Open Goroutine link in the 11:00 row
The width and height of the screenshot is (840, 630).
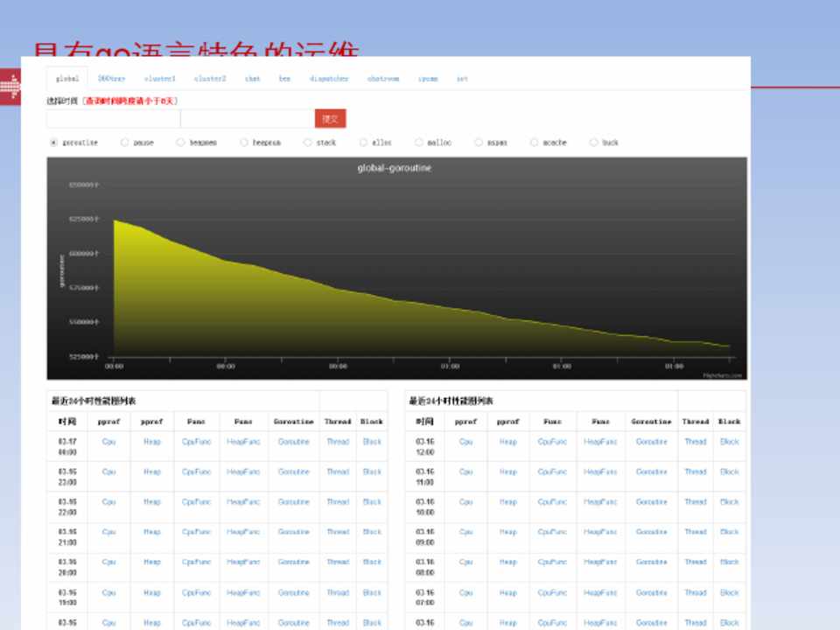click(x=651, y=472)
